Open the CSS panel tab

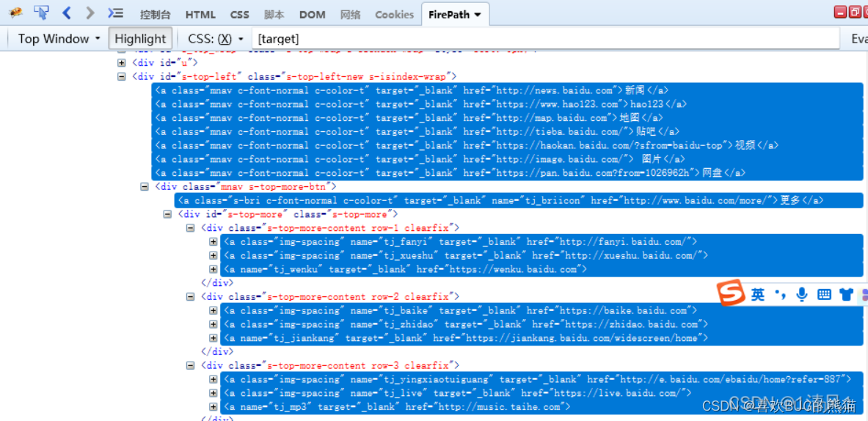click(240, 15)
